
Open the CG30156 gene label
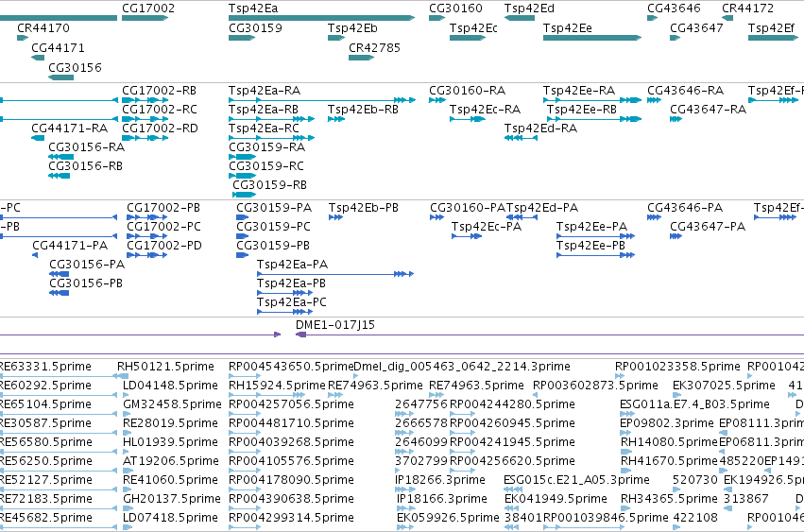(x=75, y=68)
